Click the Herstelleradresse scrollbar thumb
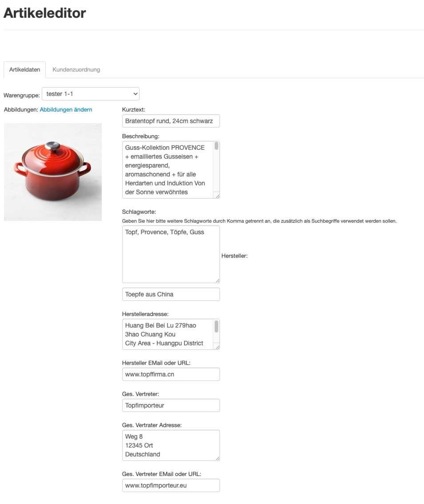The image size is (424, 504). tap(216, 326)
